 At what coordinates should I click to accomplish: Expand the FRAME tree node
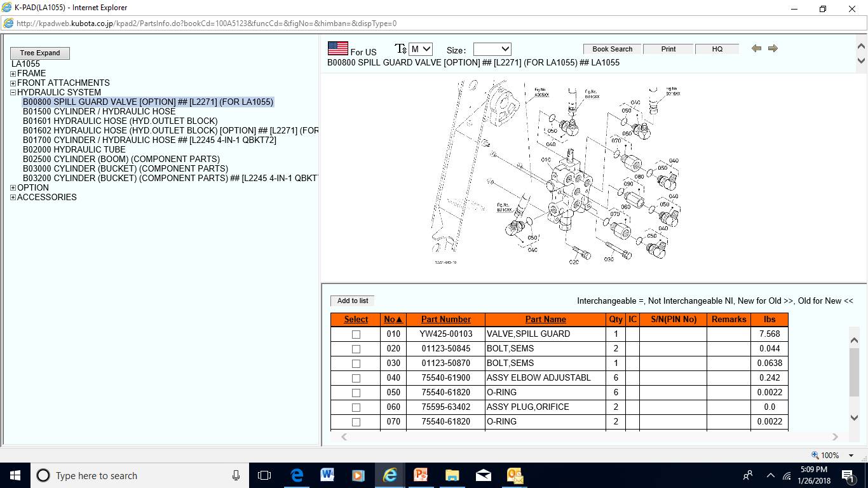13,74
